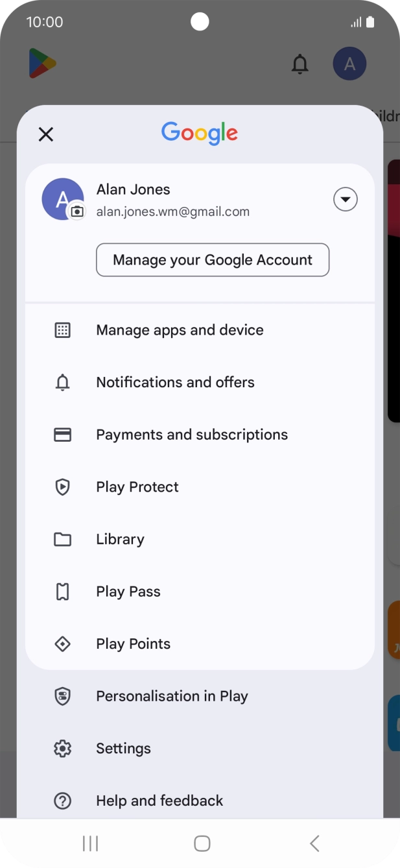Image resolution: width=400 pixels, height=868 pixels.
Task: Open Personalisation in Play
Action: [x=172, y=696]
